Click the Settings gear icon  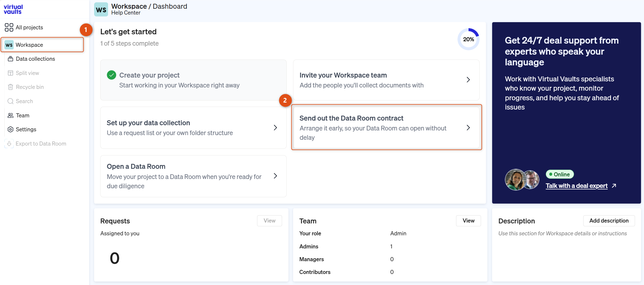point(10,129)
